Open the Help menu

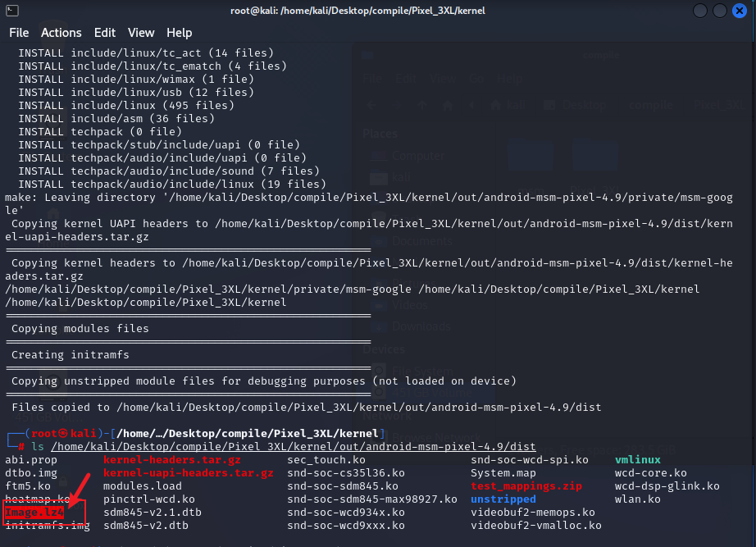pos(179,33)
